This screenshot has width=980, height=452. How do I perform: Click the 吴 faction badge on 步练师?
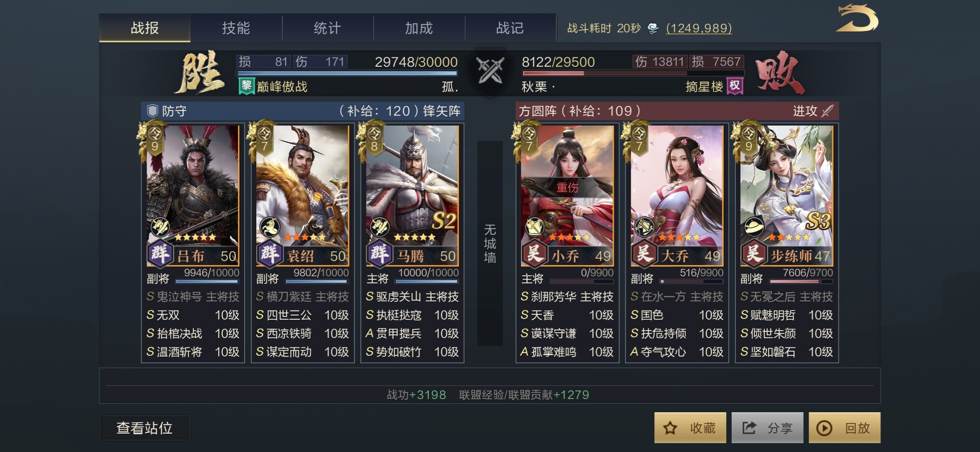[753, 254]
